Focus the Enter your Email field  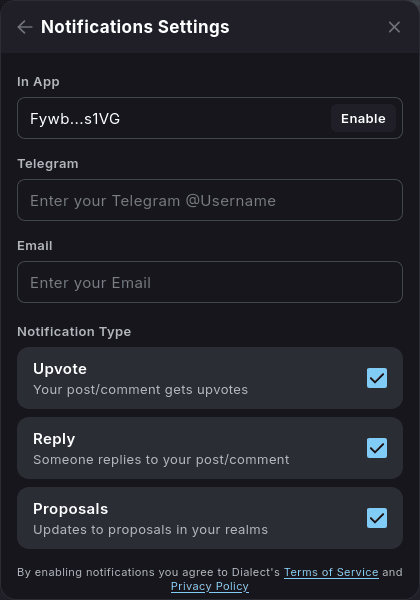[210, 282]
